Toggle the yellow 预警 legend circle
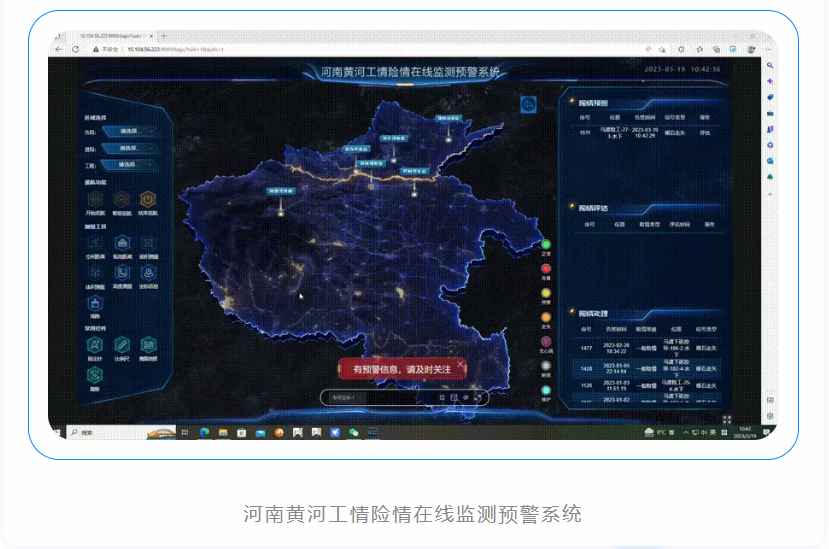Viewport: 829px width, 549px height. click(546, 293)
